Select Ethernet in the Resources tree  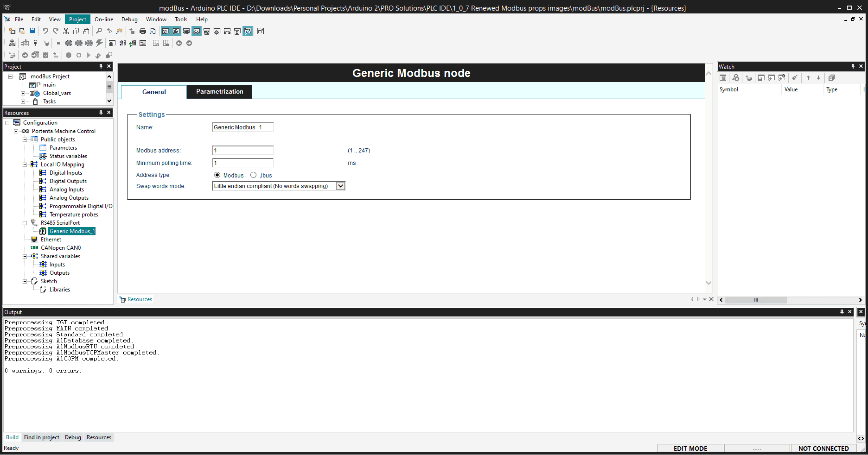click(x=51, y=239)
